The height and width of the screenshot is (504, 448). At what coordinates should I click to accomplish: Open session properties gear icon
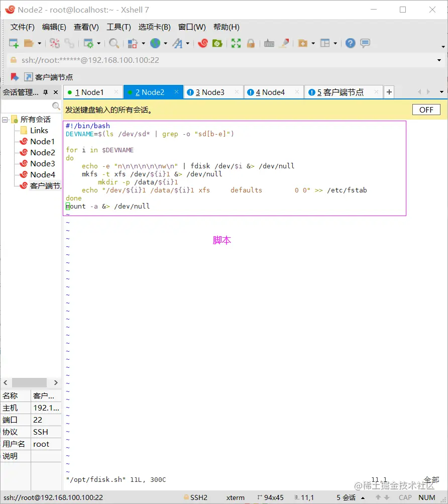coord(88,43)
